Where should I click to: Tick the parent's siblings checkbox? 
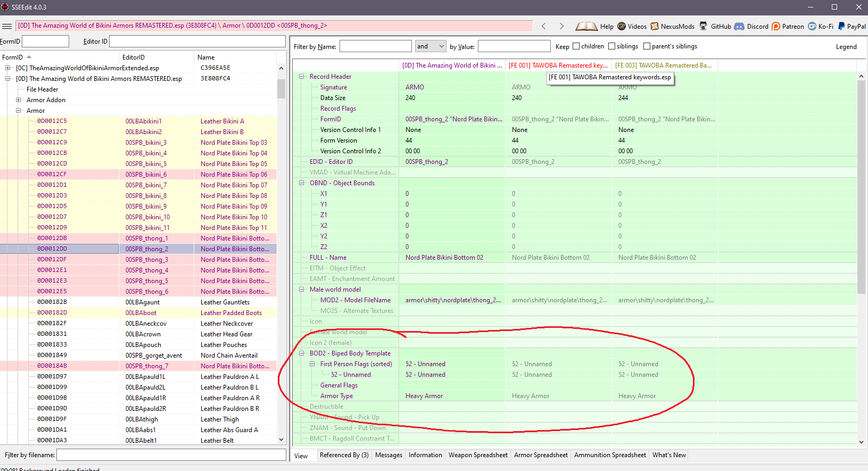(x=647, y=46)
